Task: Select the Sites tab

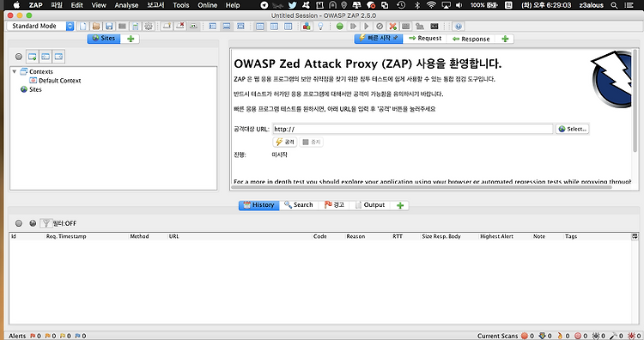Action: (104, 38)
